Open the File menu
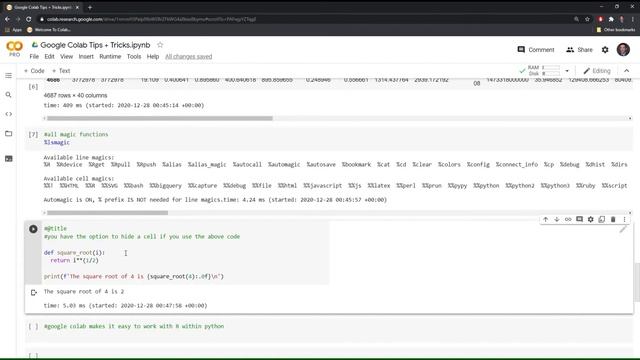Image resolution: width=640 pixels, height=360 pixels. [34, 57]
